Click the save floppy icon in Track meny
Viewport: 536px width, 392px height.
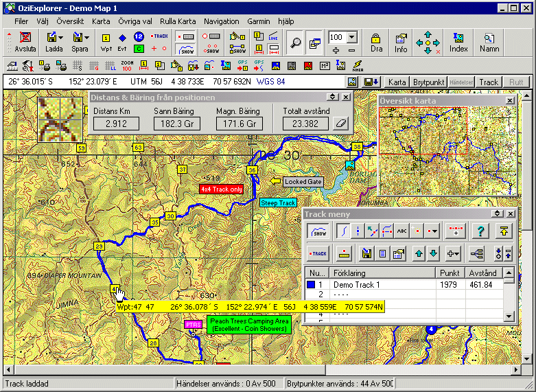point(366,253)
